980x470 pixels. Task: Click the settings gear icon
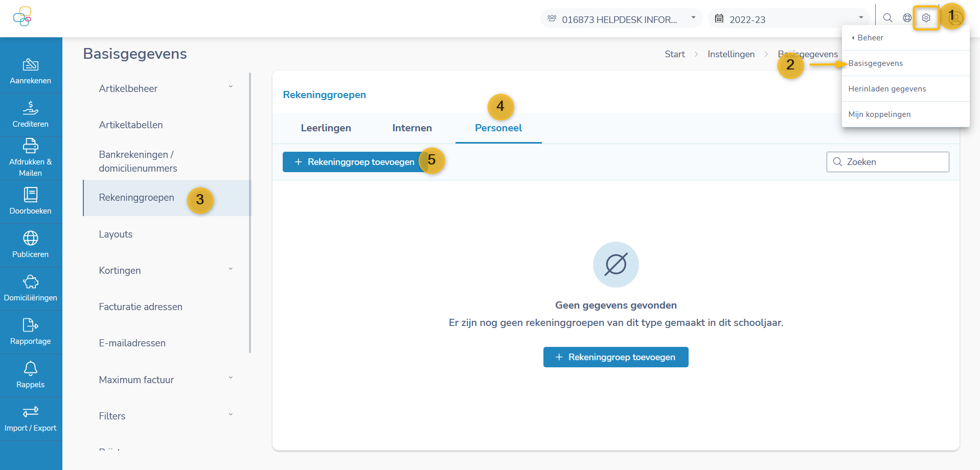click(926, 18)
